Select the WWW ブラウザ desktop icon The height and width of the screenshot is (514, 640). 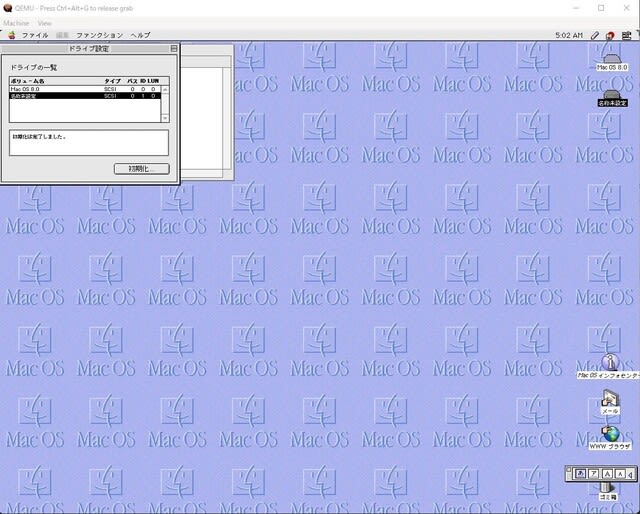610,438
